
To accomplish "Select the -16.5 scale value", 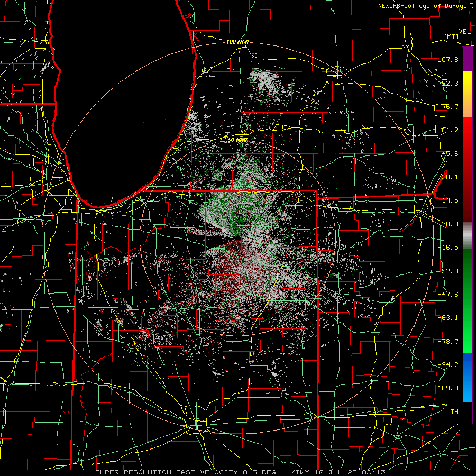I will pyautogui.click(x=448, y=248).
